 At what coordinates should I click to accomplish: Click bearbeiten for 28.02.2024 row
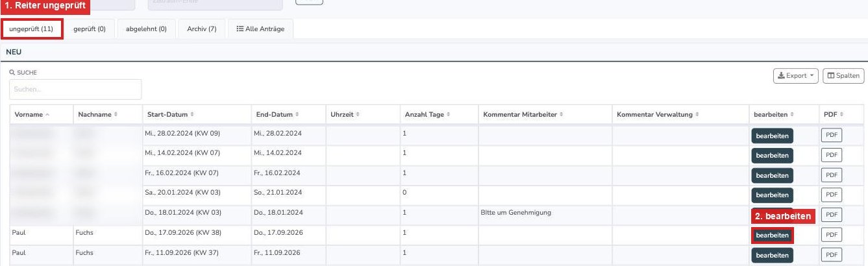tap(772, 136)
